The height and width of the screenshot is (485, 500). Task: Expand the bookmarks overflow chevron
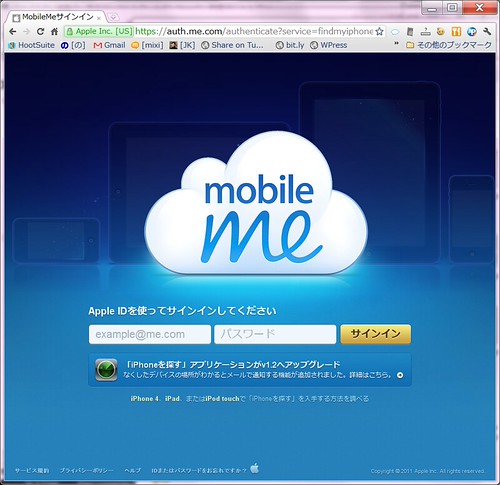coord(396,44)
